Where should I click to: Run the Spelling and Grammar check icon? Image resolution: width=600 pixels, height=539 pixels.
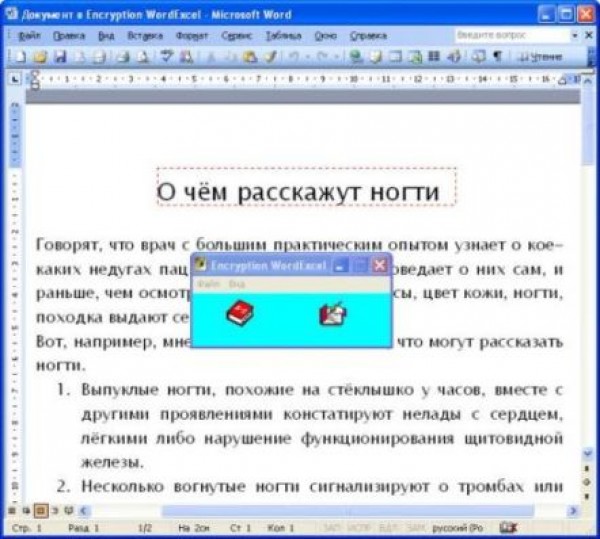(166, 57)
